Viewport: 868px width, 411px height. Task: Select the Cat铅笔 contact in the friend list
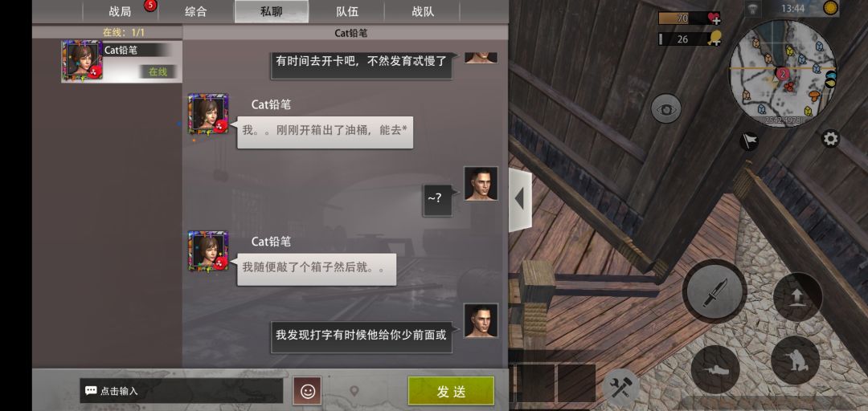coord(122,61)
